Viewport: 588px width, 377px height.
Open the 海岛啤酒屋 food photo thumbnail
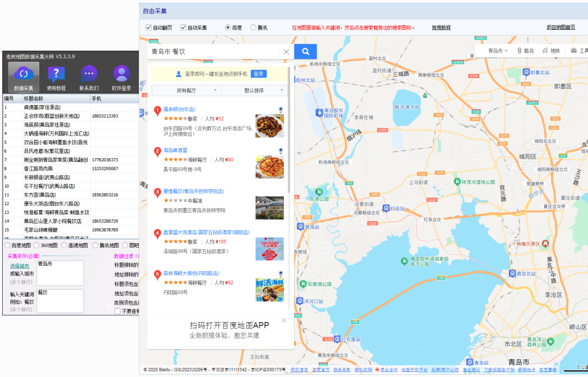pyautogui.click(x=269, y=167)
